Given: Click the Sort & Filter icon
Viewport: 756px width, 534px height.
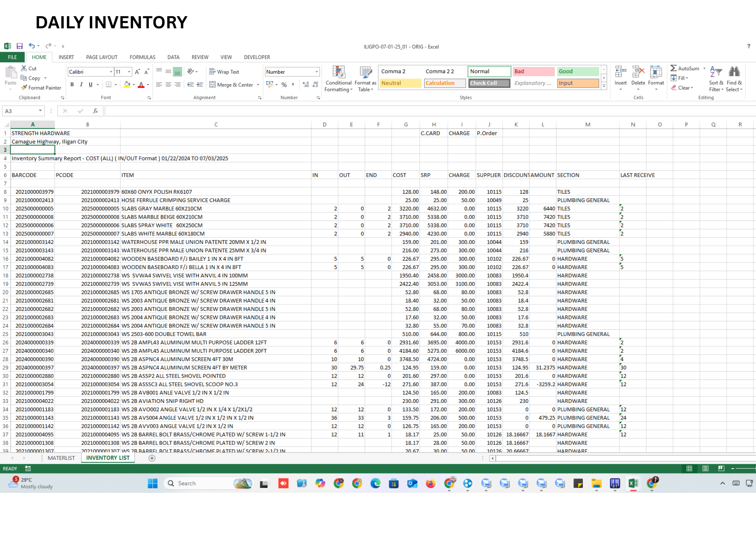Looking at the screenshot, I should point(716,71).
